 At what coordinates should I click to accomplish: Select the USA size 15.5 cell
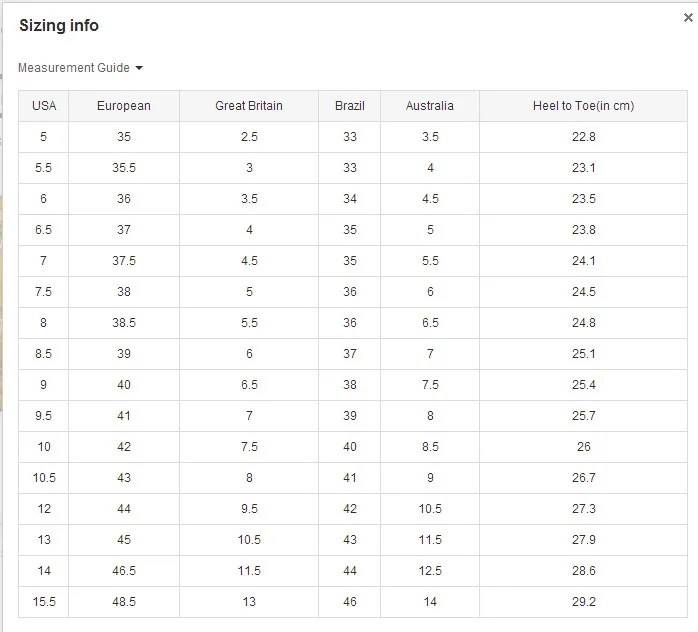click(x=44, y=602)
